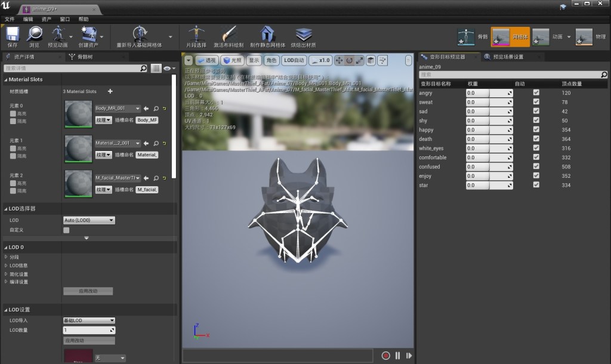611x364 pixels.
Task: Click the Bake Out Materials (烘焙出材质) icon
Action: [x=304, y=33]
